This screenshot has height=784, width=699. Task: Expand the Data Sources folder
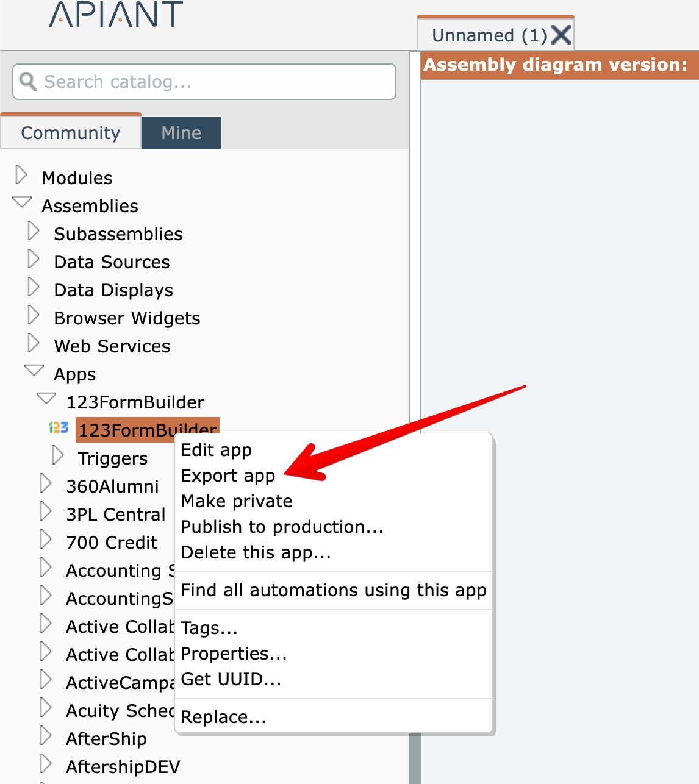point(34,260)
